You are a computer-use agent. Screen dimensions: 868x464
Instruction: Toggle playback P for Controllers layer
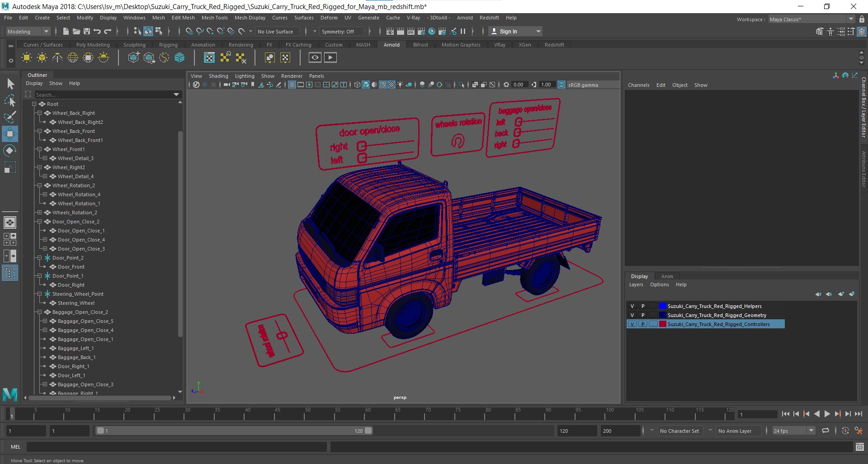[x=642, y=324]
